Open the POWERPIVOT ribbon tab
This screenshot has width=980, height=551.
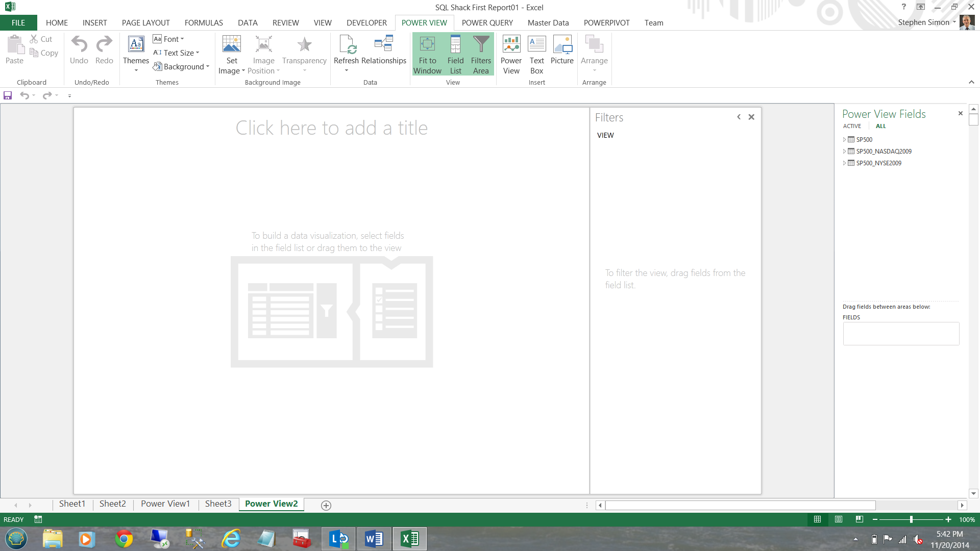606,23
